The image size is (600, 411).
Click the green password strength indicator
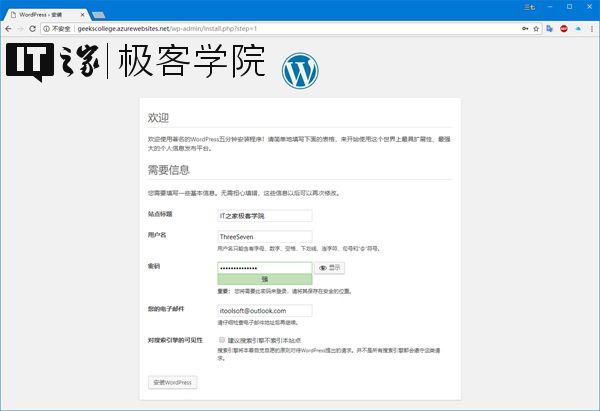(x=265, y=279)
